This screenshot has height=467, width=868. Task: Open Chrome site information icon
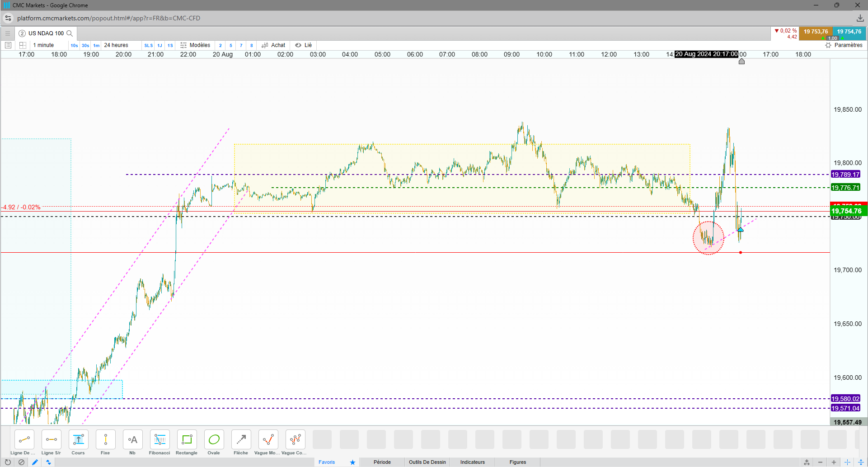click(x=8, y=18)
